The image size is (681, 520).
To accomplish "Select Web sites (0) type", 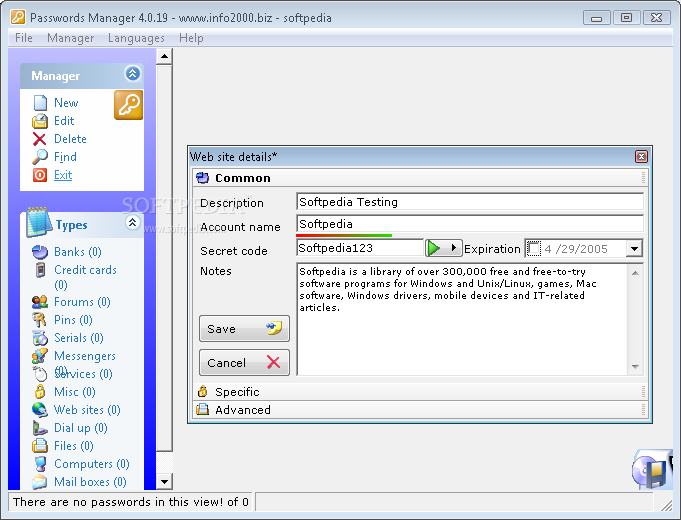I will [x=87, y=410].
